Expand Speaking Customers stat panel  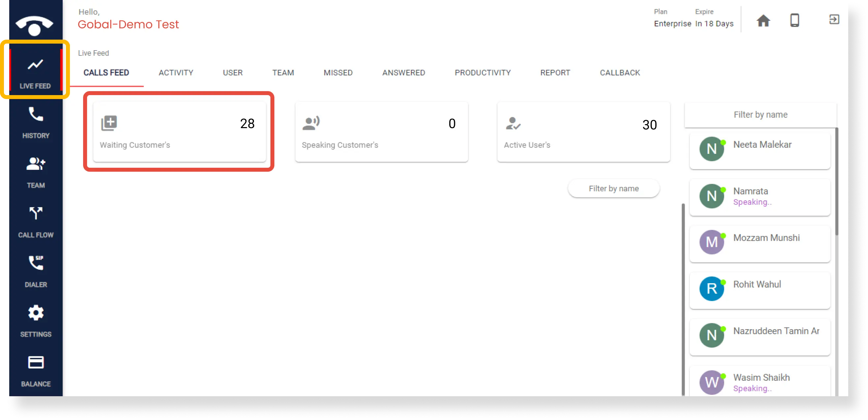(382, 131)
